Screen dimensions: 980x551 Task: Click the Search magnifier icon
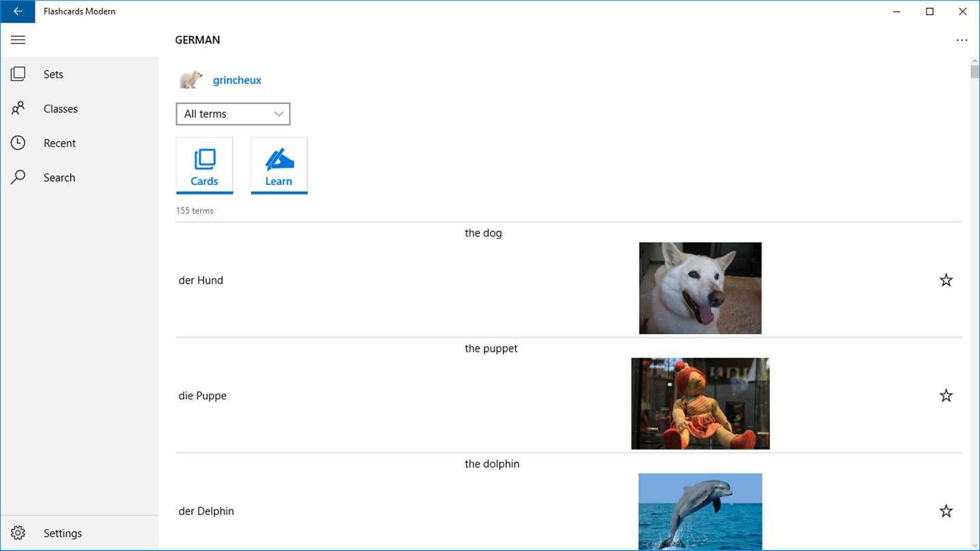tap(18, 178)
